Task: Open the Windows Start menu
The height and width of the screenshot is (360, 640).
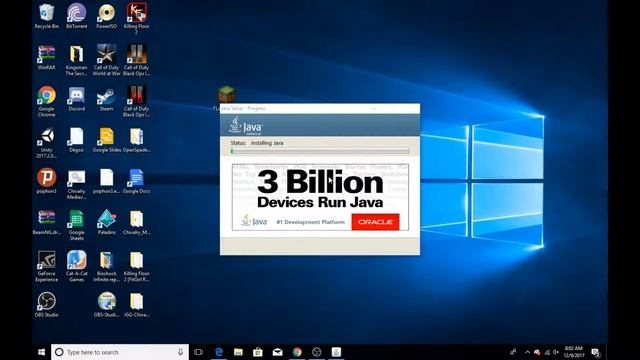Action: [41, 352]
